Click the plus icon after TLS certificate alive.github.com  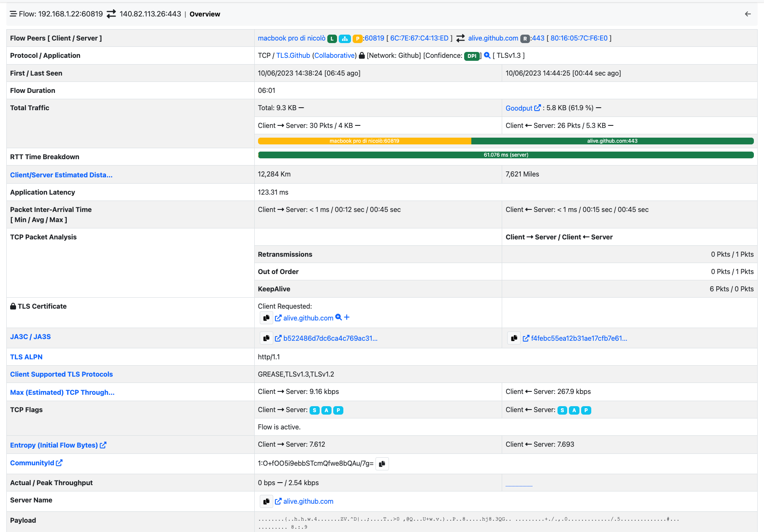point(347,317)
